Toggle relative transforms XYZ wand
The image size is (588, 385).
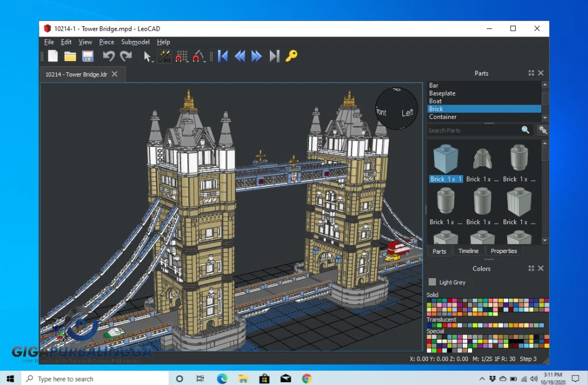click(x=165, y=56)
